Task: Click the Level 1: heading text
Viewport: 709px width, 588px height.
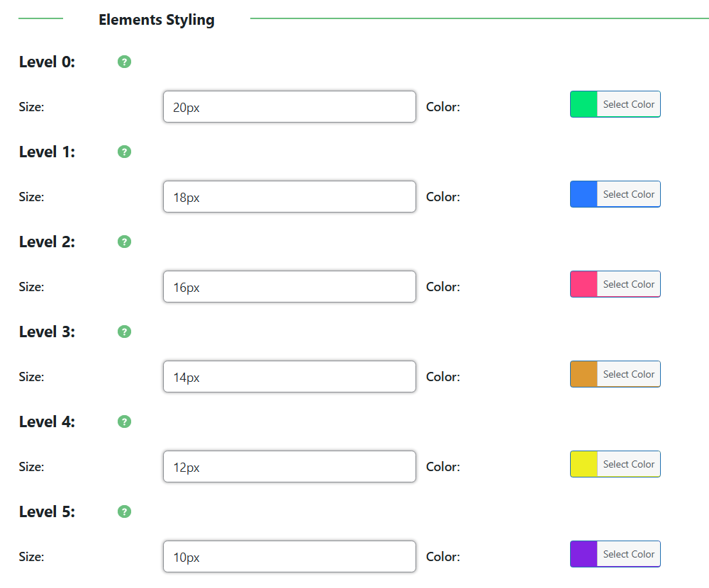Action: (47, 152)
